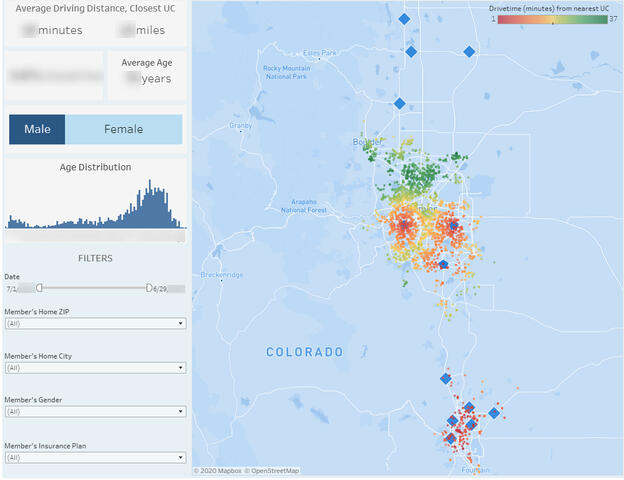
Task: Select the Male gender toggle
Action: (37, 129)
